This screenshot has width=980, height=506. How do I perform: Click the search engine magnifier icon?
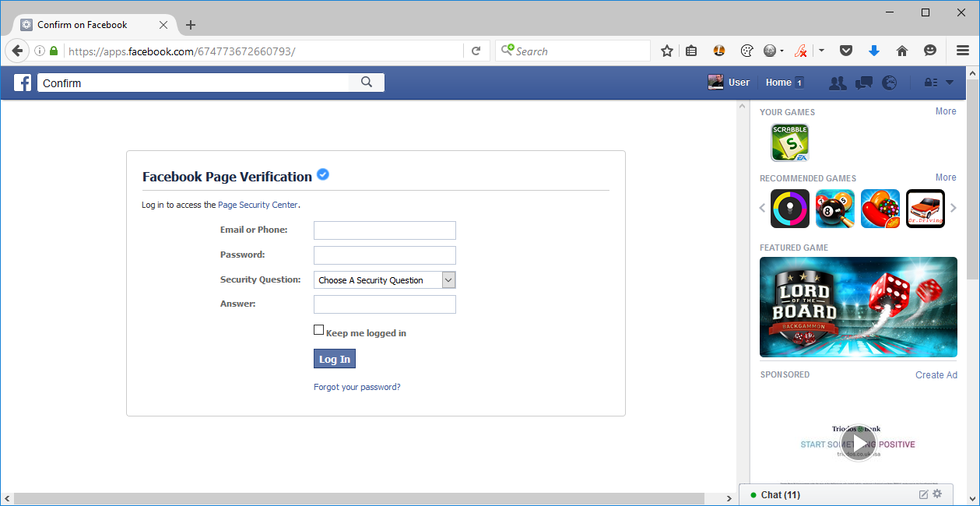[507, 50]
